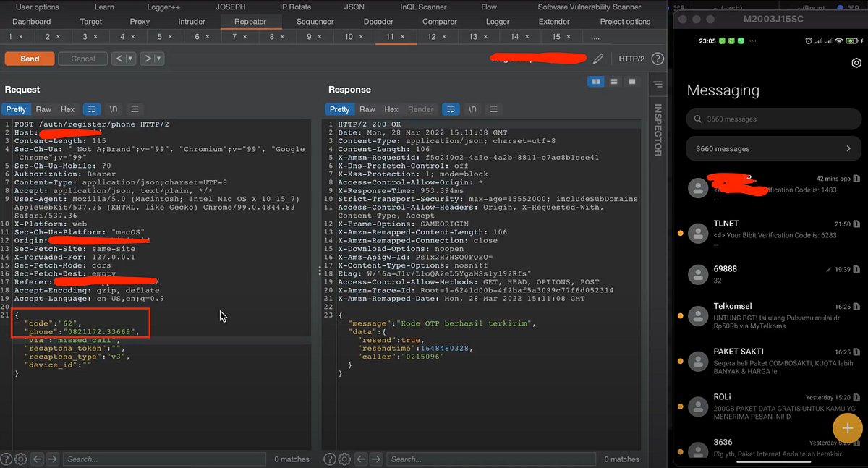Image resolution: width=868 pixels, height=468 pixels.
Task: Expand the 3660 messages chevron row
Action: point(774,148)
